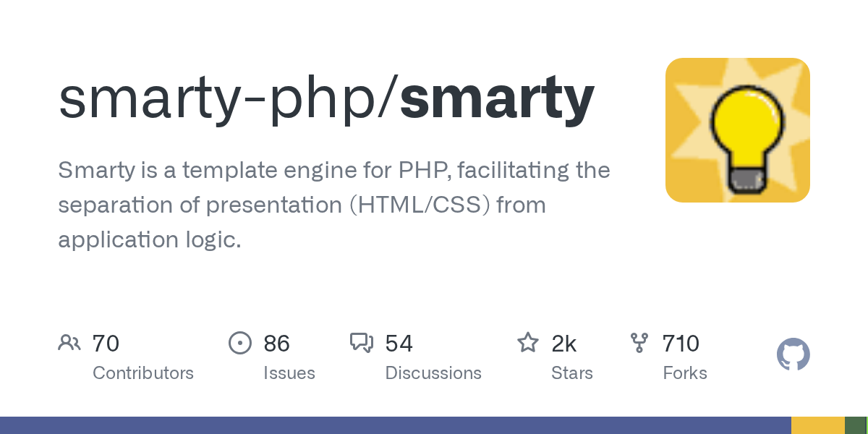Click the bold "smarty" repository name
This screenshot has height=434, width=868.
[x=497, y=99]
